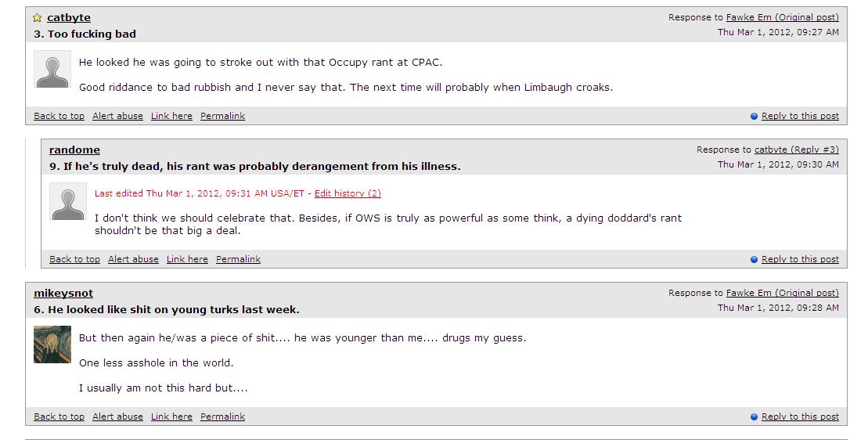
Task: Click blue reply bullet in catbyte's post
Action: point(754,117)
